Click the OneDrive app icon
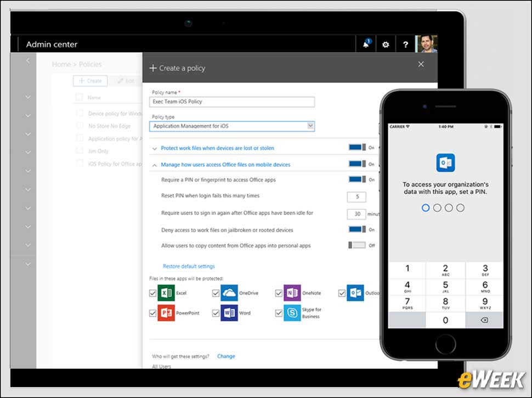 click(x=229, y=293)
